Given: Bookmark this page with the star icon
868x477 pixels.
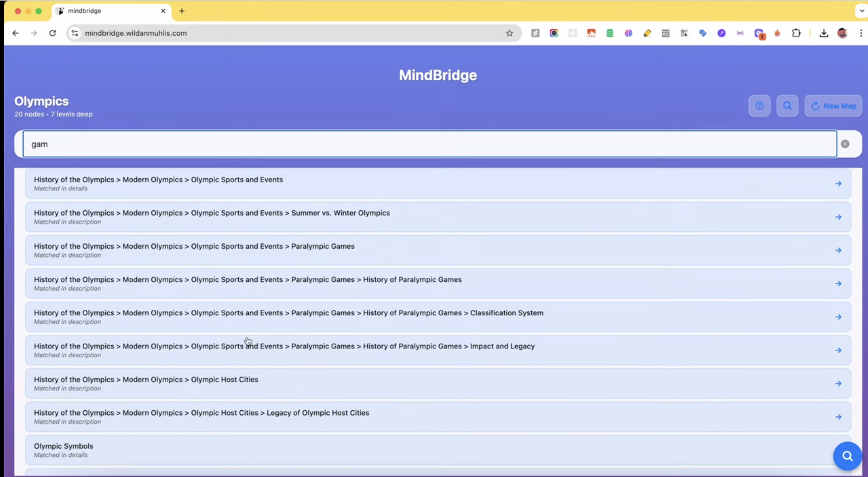Looking at the screenshot, I should (x=509, y=33).
